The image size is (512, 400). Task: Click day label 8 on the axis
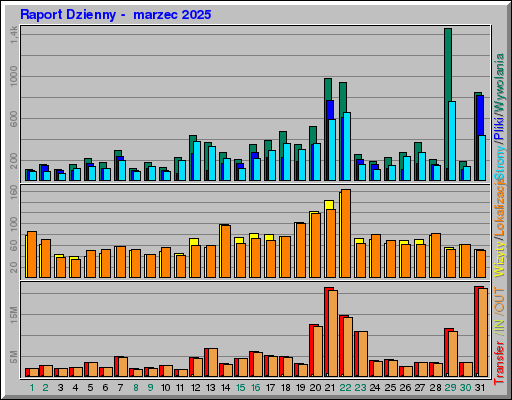136,388
